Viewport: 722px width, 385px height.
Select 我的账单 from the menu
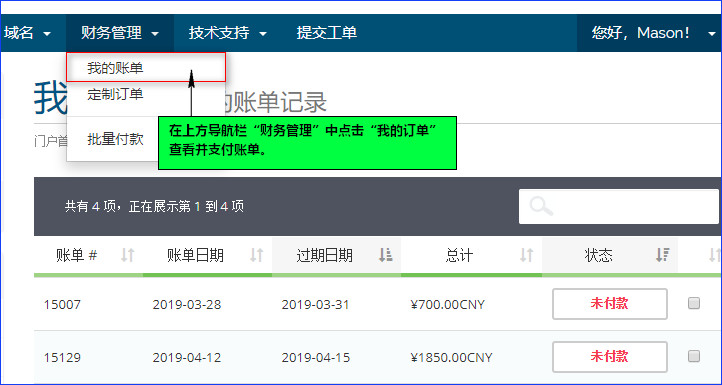pos(146,68)
